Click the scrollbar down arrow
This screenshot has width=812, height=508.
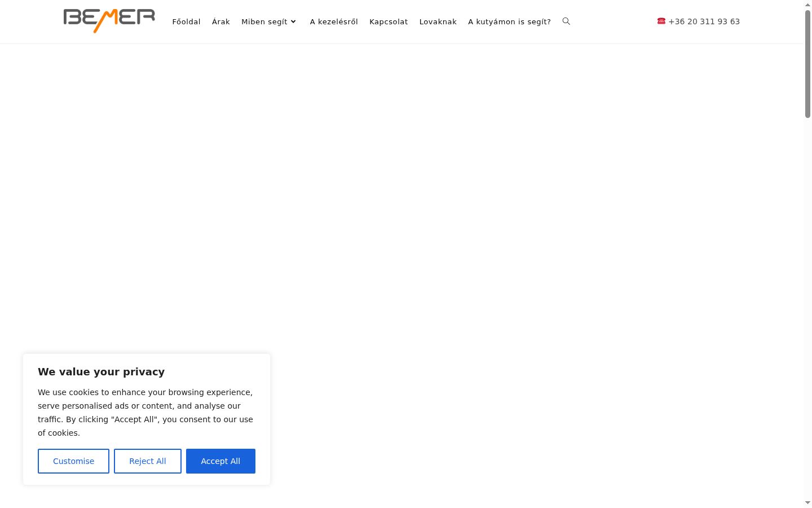(x=807, y=503)
